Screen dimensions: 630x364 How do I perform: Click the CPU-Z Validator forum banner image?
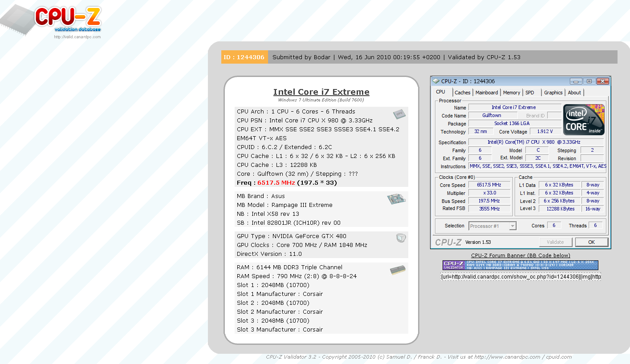point(520,265)
